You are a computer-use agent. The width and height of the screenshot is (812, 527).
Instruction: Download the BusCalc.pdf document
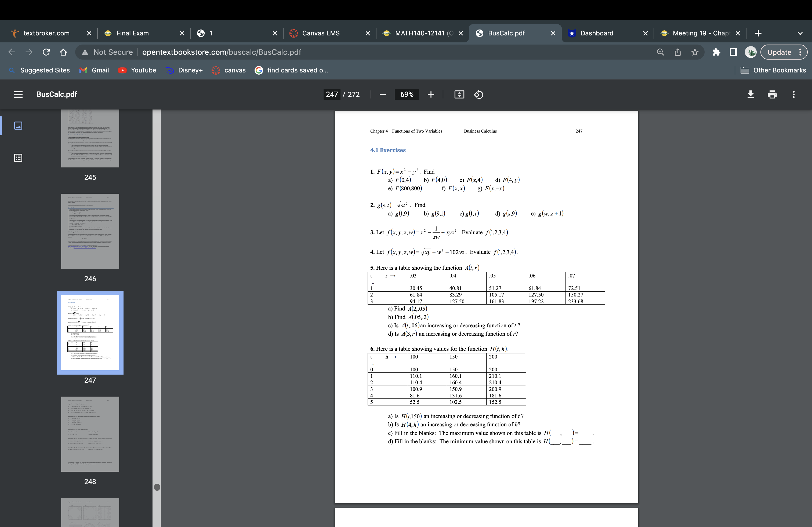(x=751, y=94)
